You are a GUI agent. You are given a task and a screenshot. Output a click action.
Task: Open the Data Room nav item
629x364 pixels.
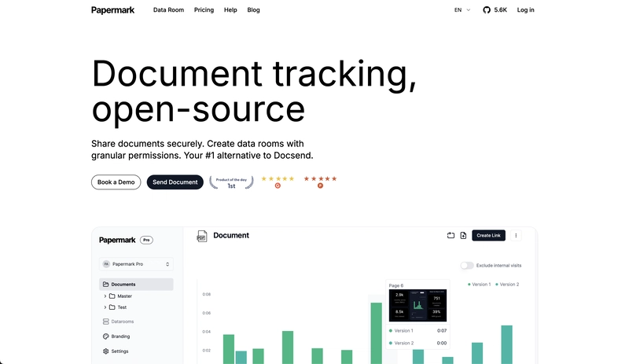click(x=168, y=10)
